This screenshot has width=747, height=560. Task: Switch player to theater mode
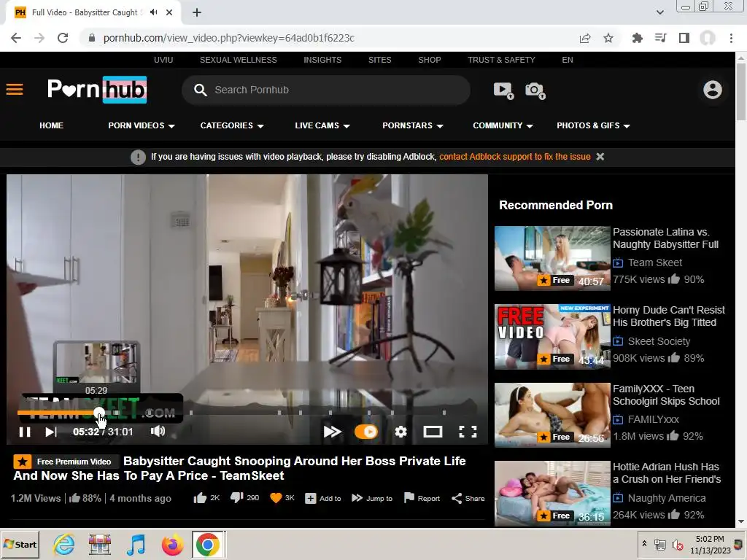(x=433, y=432)
